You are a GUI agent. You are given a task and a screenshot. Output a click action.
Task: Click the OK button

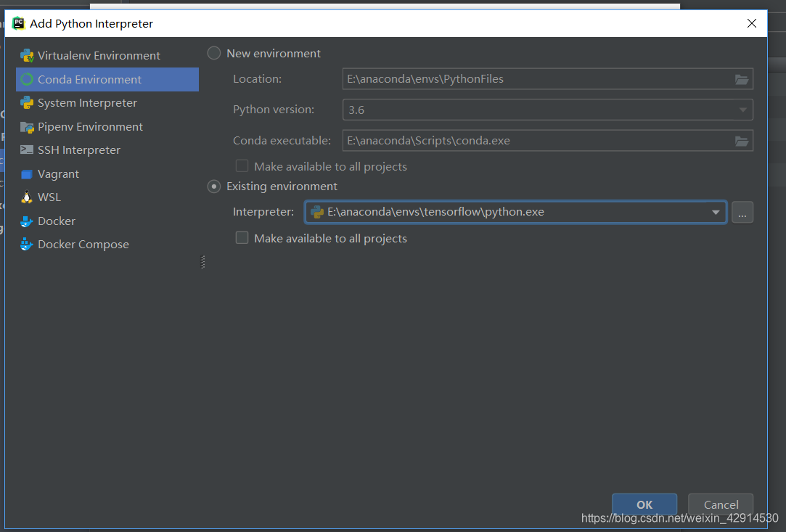coord(644,504)
